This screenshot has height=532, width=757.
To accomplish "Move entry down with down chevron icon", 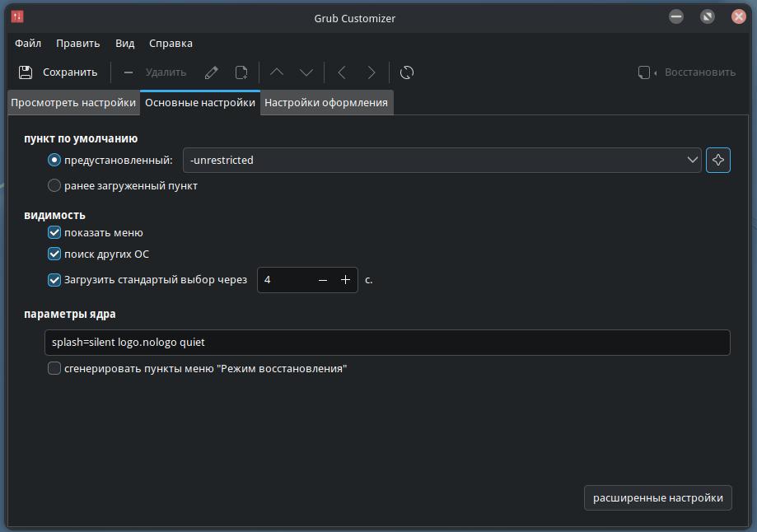I will 306,72.
